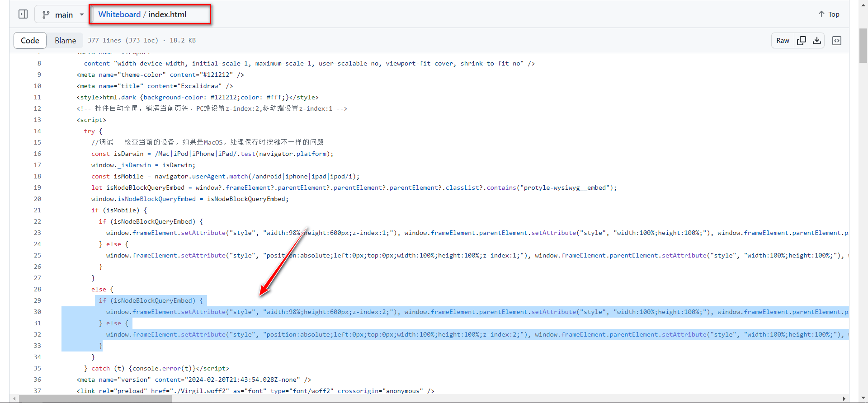Open the main branch selector dropdown
868x403 pixels.
pos(63,14)
